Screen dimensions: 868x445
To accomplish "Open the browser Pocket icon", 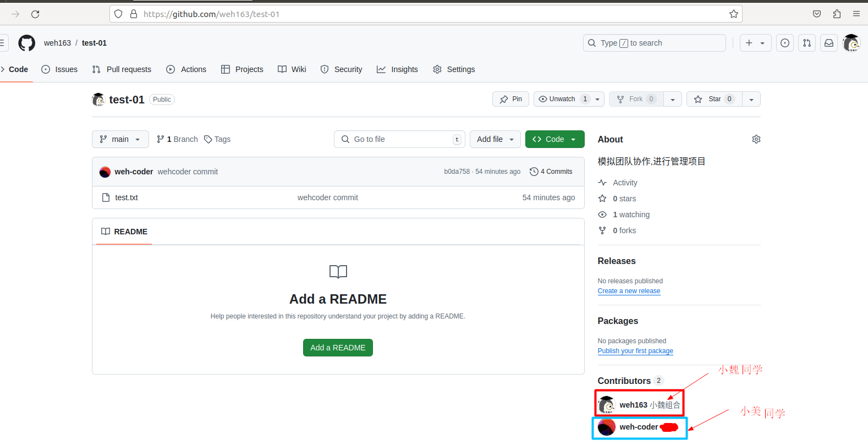I will pyautogui.click(x=817, y=14).
